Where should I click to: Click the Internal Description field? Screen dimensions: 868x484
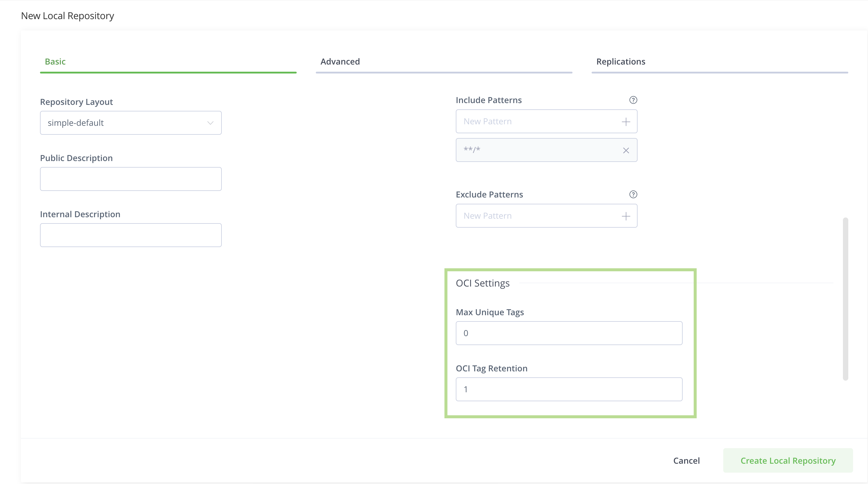coord(130,235)
